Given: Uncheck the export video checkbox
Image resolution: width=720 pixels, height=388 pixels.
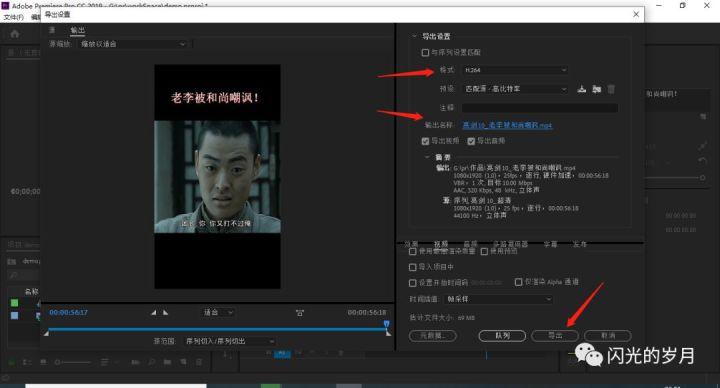Looking at the screenshot, I should pyautogui.click(x=425, y=141).
